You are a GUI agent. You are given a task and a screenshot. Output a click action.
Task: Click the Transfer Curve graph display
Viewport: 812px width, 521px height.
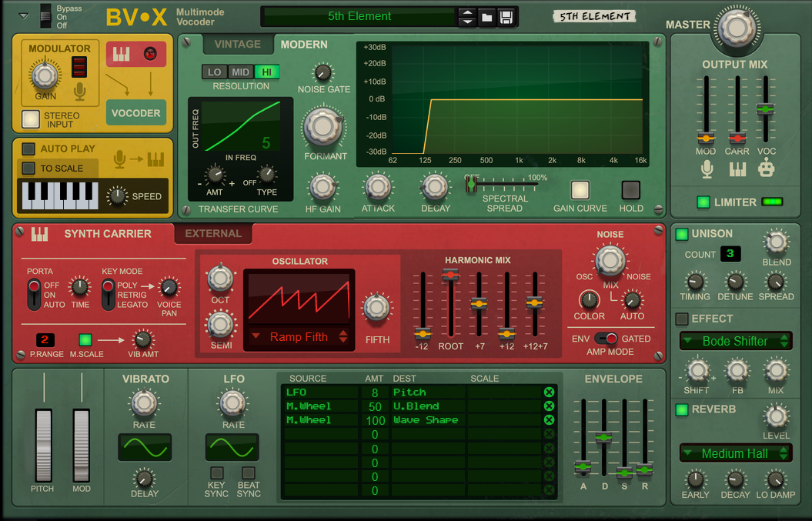point(241,127)
